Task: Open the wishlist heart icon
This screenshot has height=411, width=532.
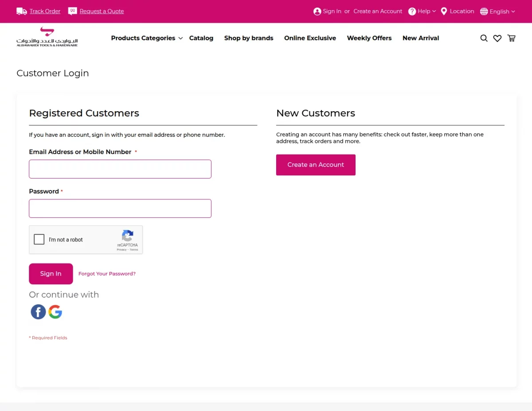Action: [x=497, y=39]
